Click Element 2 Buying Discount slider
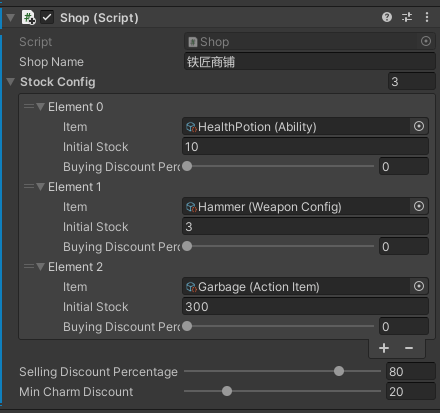 pos(278,326)
